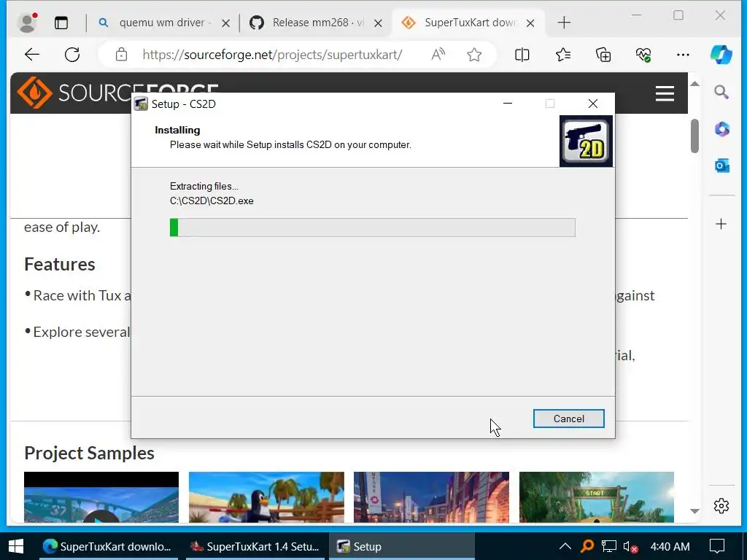This screenshot has height=560, width=747.
Task: Activate the Read Aloud icon
Action: (438, 54)
